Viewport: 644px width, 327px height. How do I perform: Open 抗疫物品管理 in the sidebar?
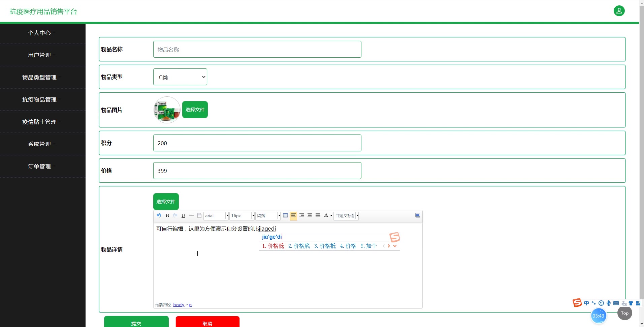pos(39,99)
